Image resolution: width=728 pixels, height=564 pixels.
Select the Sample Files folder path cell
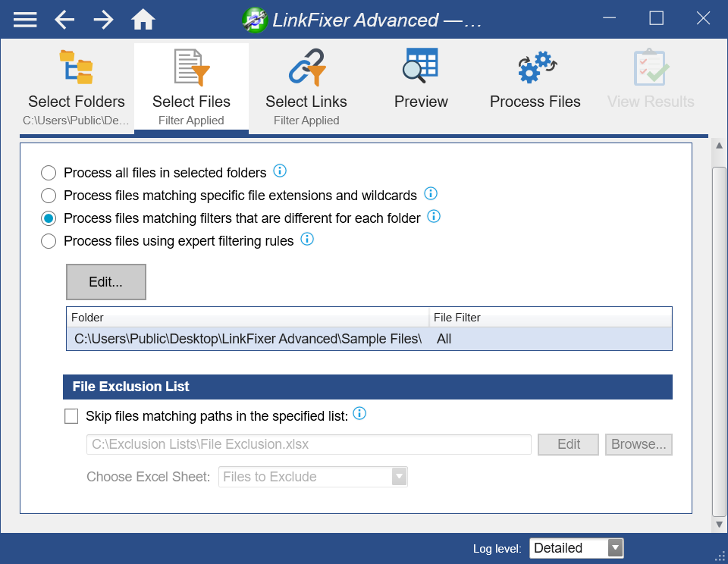point(248,339)
